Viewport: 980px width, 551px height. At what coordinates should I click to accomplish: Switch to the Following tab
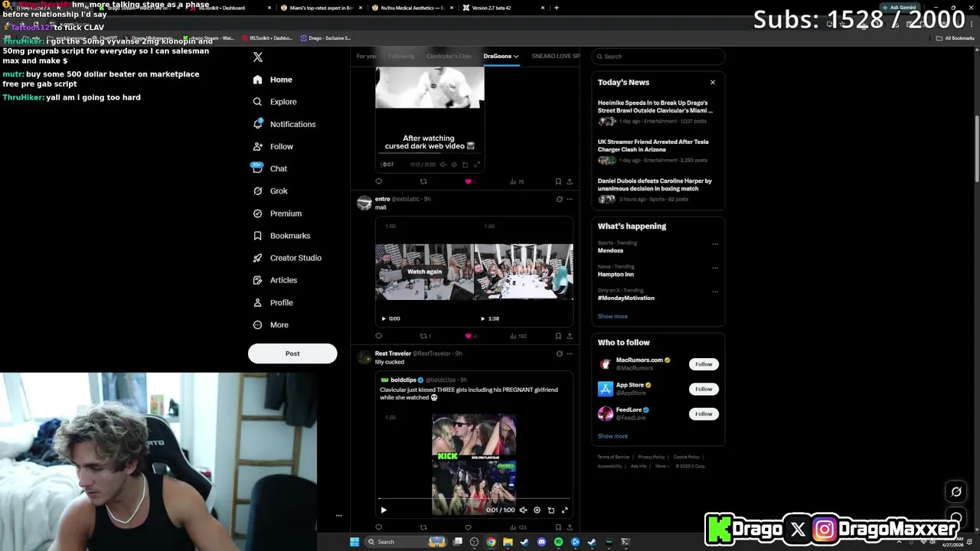[401, 56]
